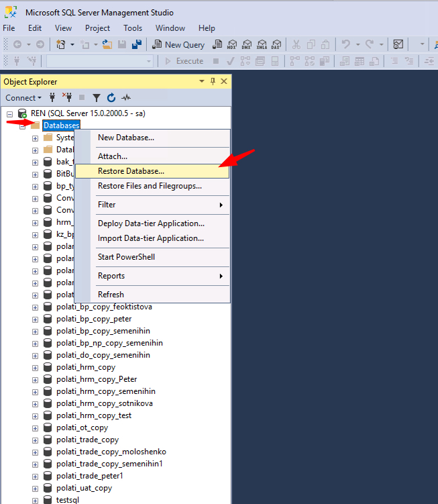Viewport: 438px width, 504px height.
Task: Open the File menu
Action: click(x=9, y=28)
